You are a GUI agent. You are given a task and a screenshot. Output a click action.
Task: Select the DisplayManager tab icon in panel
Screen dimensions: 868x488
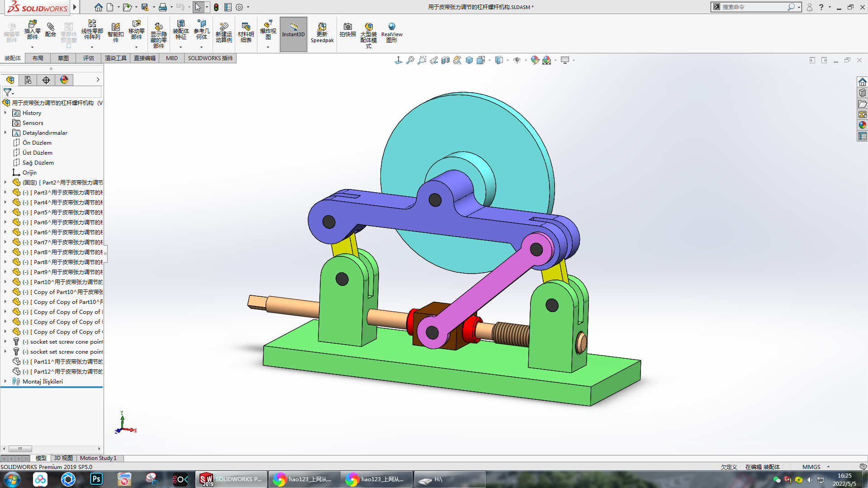[x=64, y=80]
